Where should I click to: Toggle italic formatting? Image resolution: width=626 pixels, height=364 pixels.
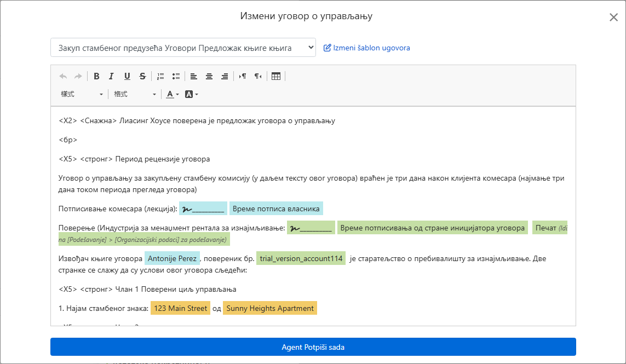[111, 76]
